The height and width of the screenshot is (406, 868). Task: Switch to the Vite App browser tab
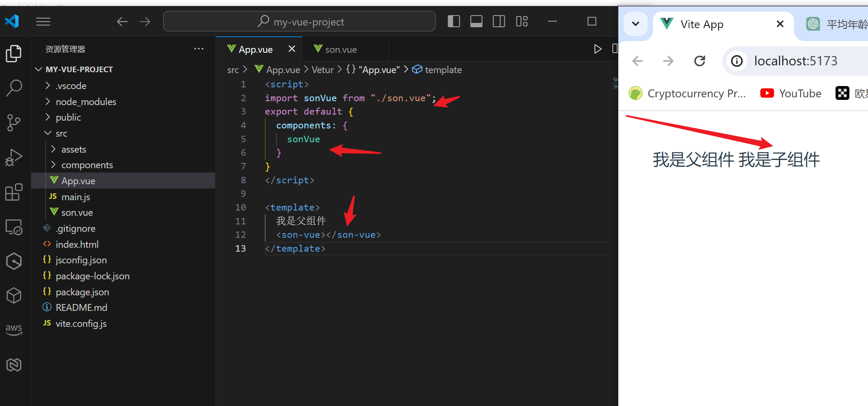click(723, 25)
